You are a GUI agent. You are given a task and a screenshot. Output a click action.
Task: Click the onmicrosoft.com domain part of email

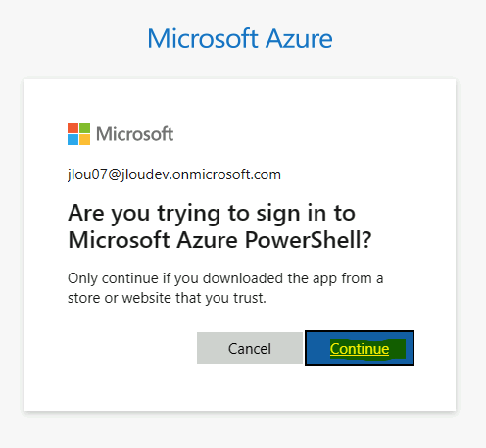pyautogui.click(x=226, y=174)
